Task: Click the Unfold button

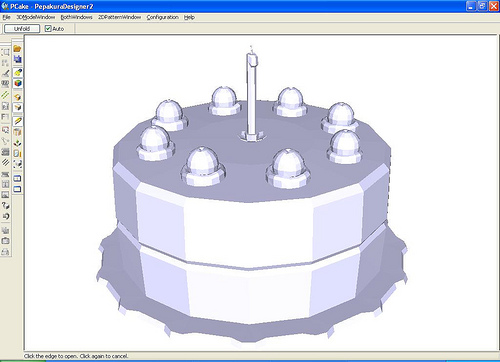Action: 22,29
